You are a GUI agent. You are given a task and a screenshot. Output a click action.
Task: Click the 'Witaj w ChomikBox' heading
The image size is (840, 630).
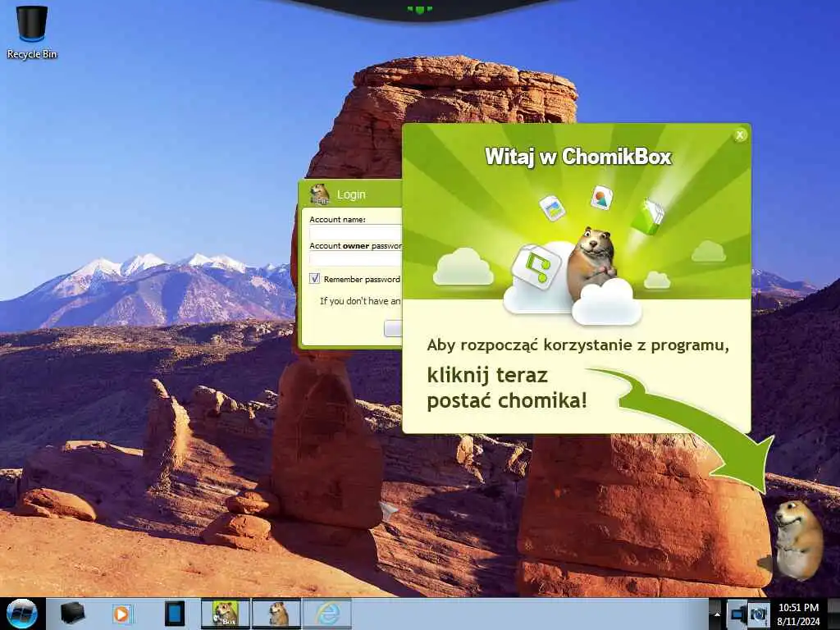click(x=578, y=157)
